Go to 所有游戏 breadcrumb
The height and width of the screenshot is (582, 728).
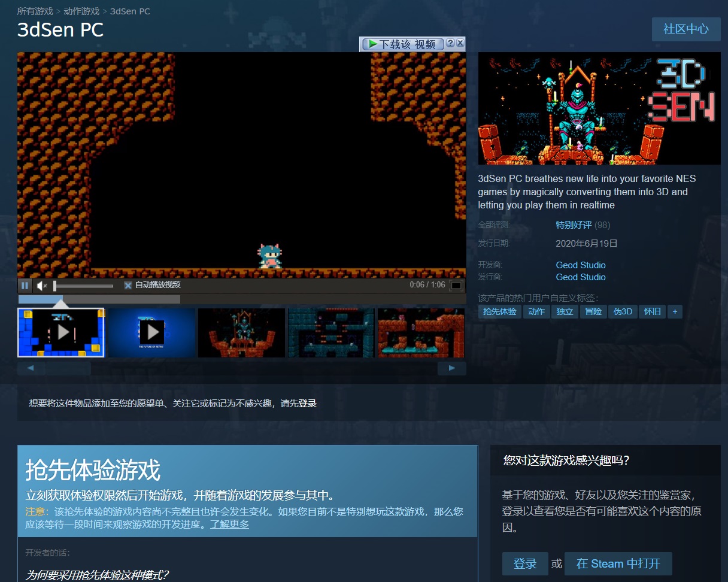35,11
